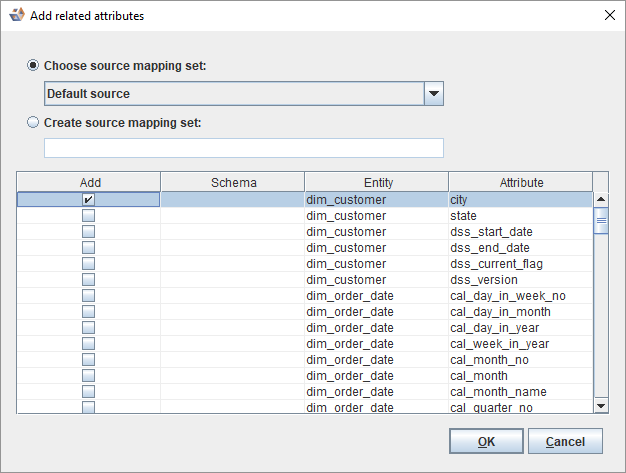Uncheck the Add checkbox for city
Screen dimensions: 626x473
88,200
